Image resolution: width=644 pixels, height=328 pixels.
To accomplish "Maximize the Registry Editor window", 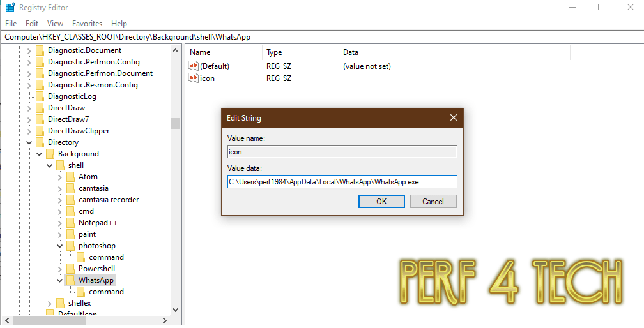I will 601,8.
